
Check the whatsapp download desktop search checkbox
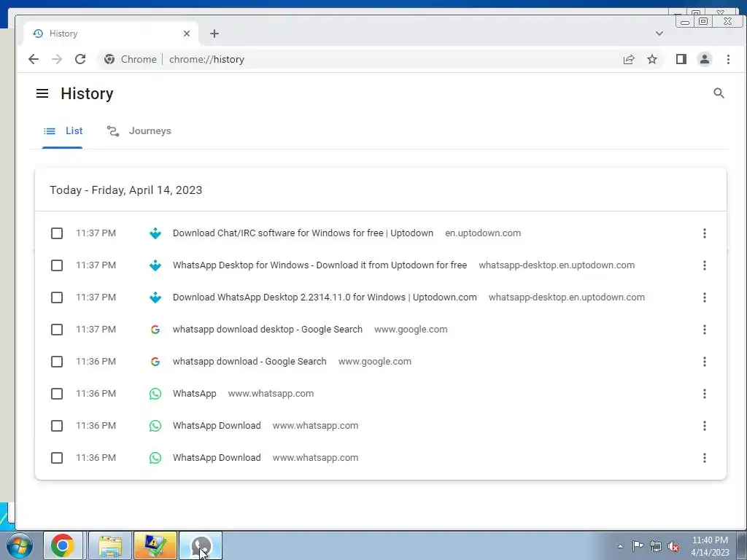[x=57, y=330]
